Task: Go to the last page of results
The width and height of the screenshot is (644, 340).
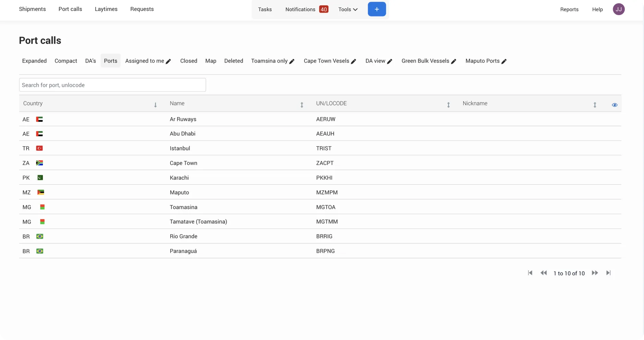Action: (x=608, y=273)
